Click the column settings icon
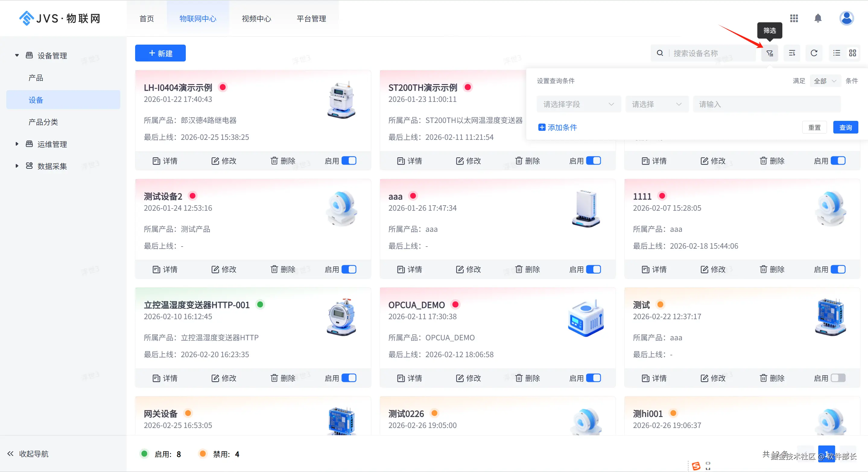The height and width of the screenshot is (472, 868). point(792,53)
